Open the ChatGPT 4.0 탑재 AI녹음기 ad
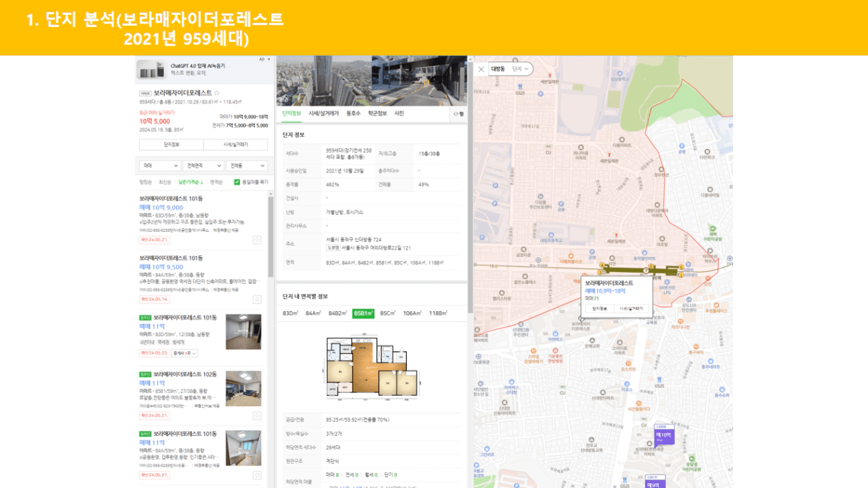Viewport: 868px width, 488px height. pos(198,66)
